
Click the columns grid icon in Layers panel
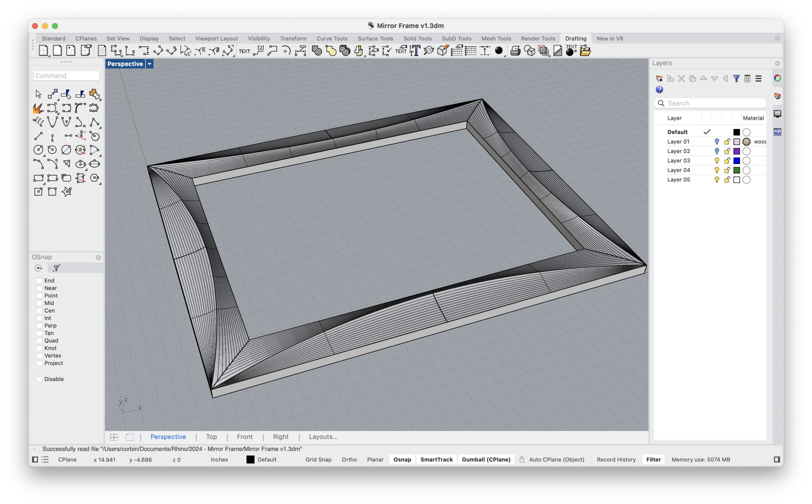click(x=747, y=78)
